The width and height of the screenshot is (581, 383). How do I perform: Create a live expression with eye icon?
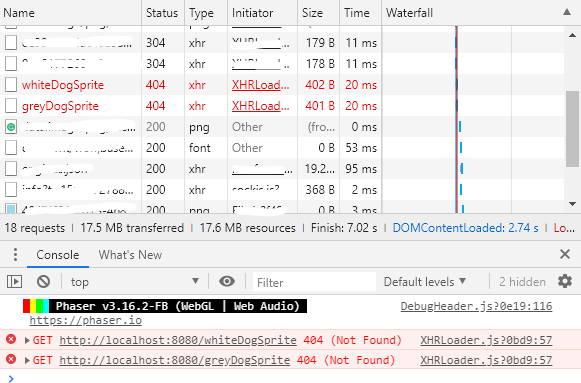click(x=227, y=282)
